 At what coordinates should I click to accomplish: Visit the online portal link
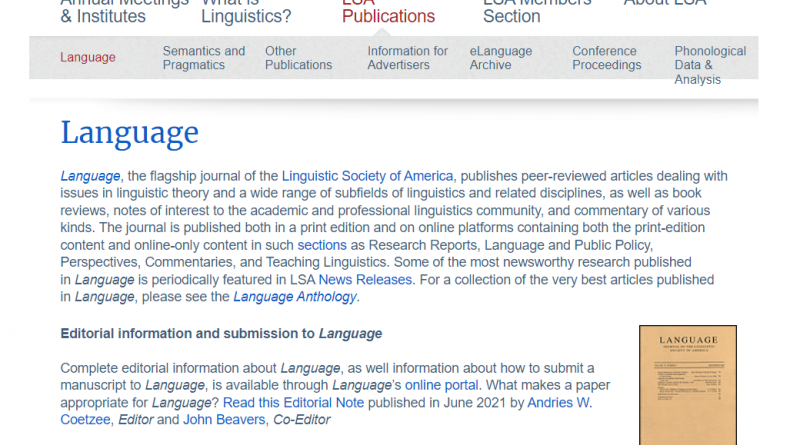441,385
